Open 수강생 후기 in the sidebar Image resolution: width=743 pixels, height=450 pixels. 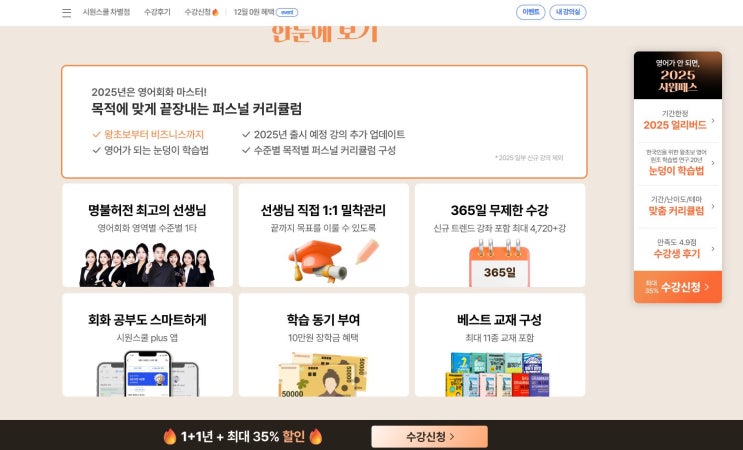[x=678, y=249]
